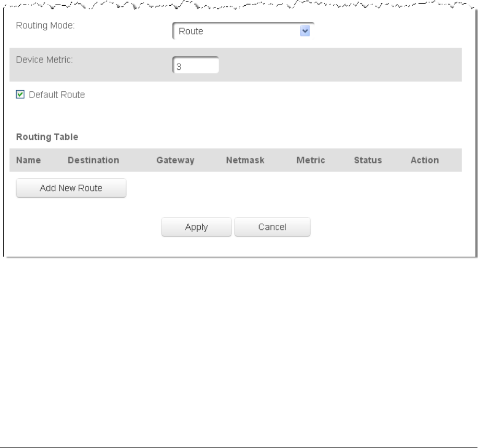The height and width of the screenshot is (448, 478).
Task: Click the Add New Route button
Action: (71, 188)
